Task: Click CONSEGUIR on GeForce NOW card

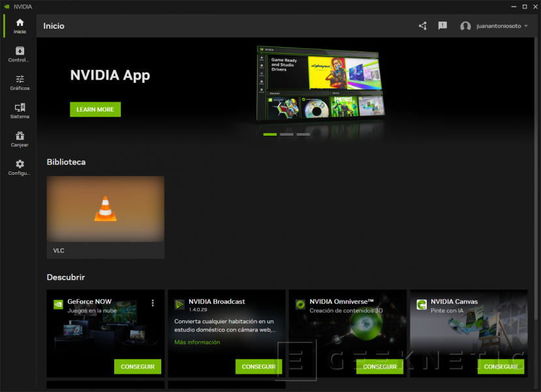Action: 138,367
